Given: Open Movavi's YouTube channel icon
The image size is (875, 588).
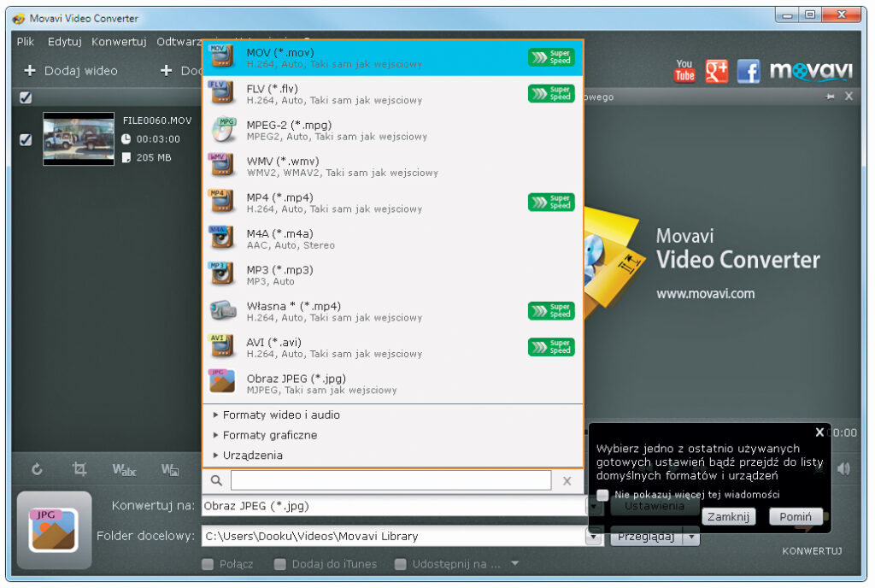Looking at the screenshot, I should pyautogui.click(x=684, y=71).
